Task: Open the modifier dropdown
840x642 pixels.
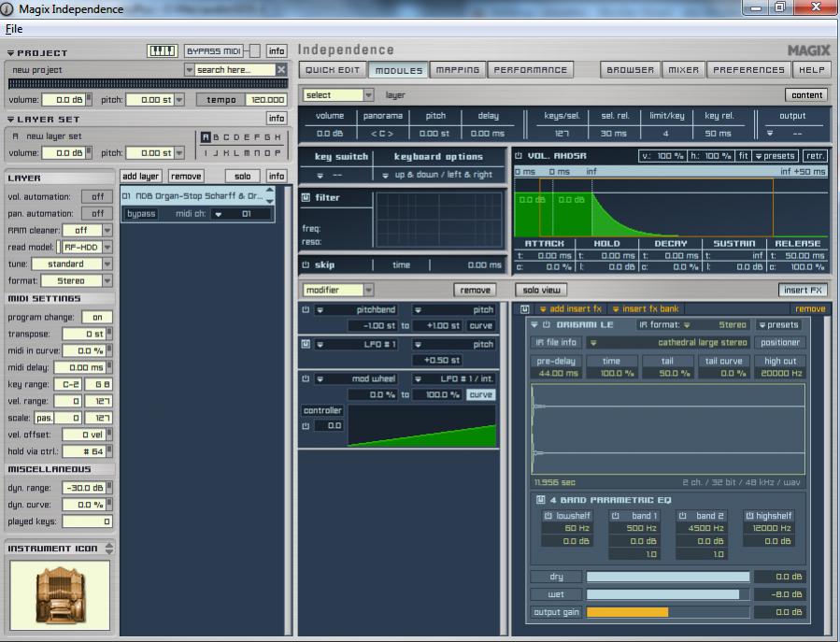Action: pos(337,290)
